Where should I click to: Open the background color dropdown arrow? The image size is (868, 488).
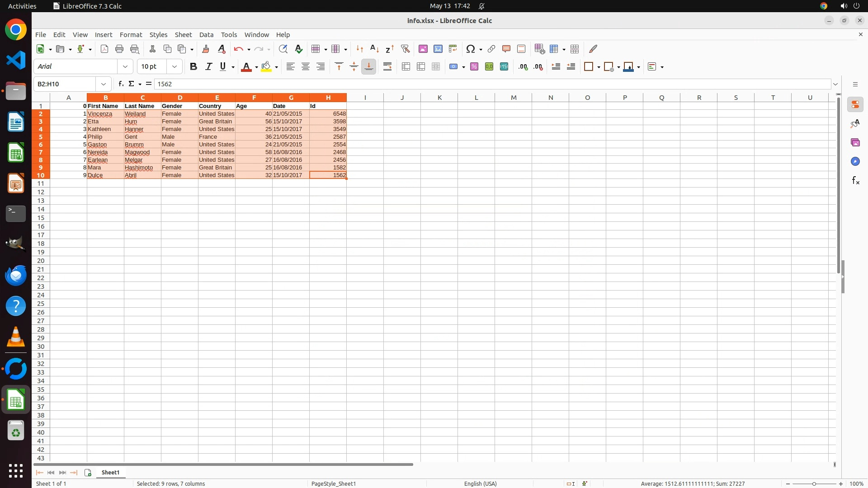click(x=276, y=67)
